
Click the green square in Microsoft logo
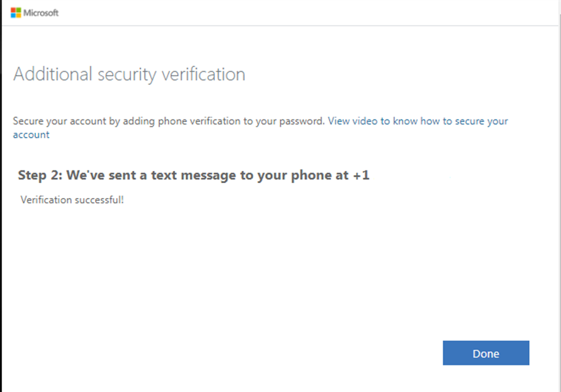(x=18, y=10)
